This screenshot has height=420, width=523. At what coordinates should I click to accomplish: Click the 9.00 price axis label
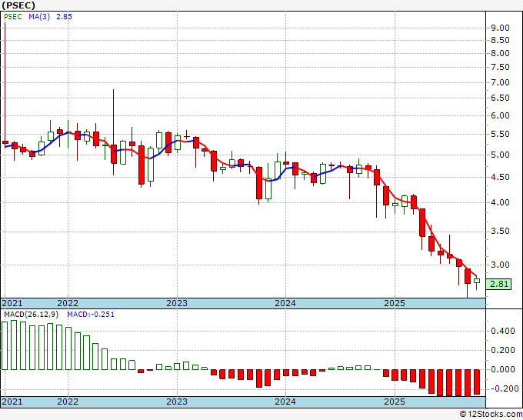(x=501, y=28)
